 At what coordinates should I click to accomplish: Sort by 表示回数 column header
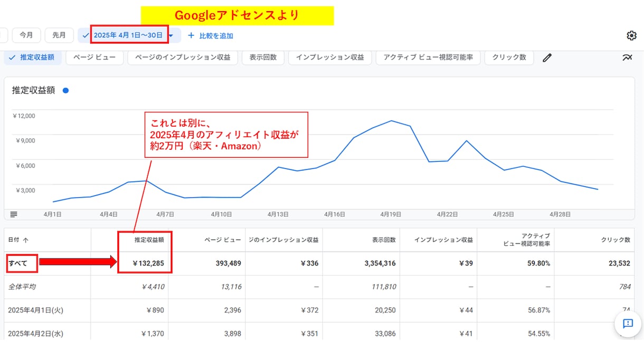[x=383, y=240]
